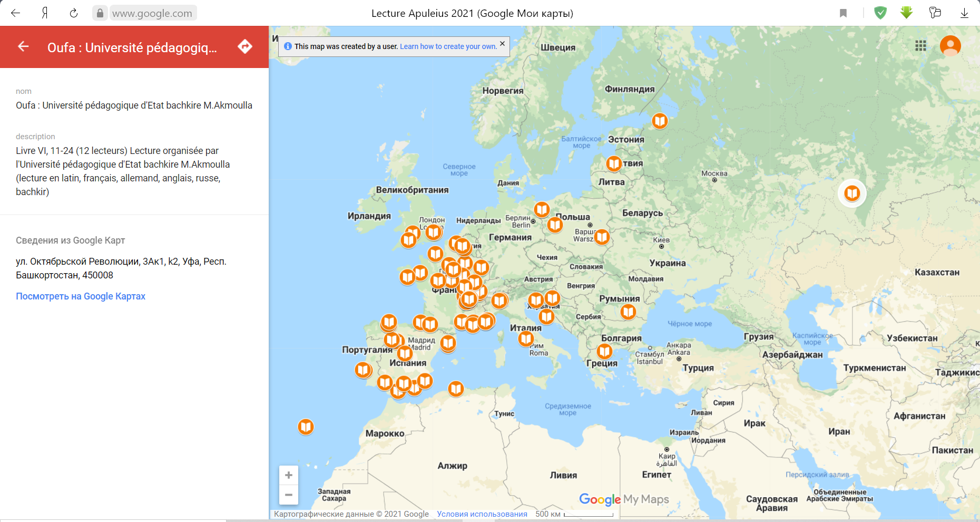This screenshot has height=522, width=980.
Task: Click the green shield protection icon
Action: point(880,13)
